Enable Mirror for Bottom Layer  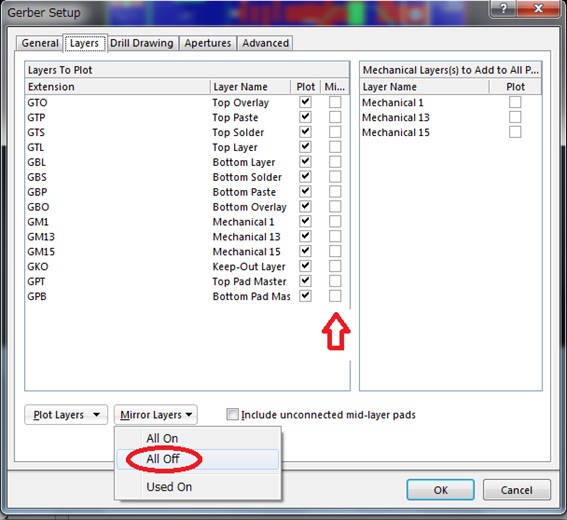tap(335, 162)
